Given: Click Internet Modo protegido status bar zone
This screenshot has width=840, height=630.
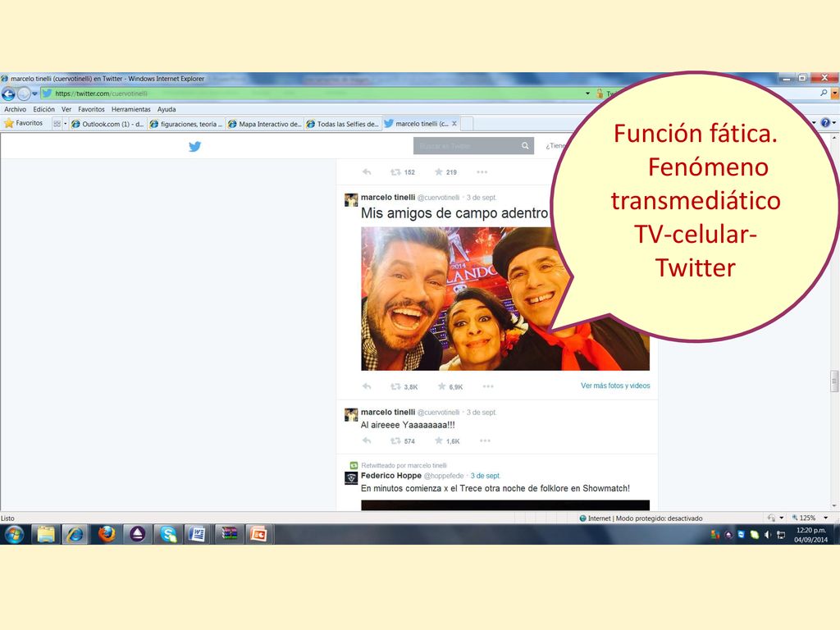Looking at the screenshot, I should click(641, 518).
